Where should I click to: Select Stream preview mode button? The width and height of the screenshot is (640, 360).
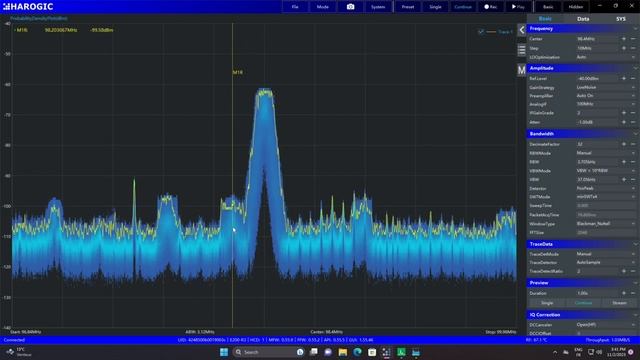[619, 303]
